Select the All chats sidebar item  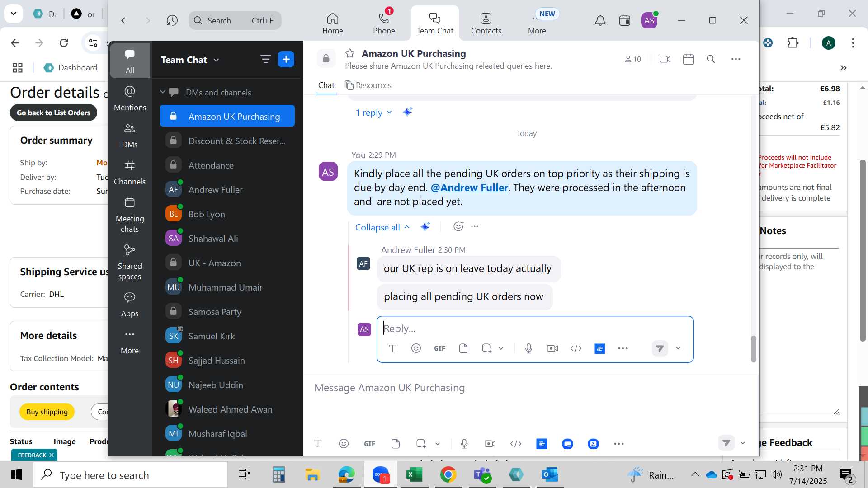pos(130,61)
